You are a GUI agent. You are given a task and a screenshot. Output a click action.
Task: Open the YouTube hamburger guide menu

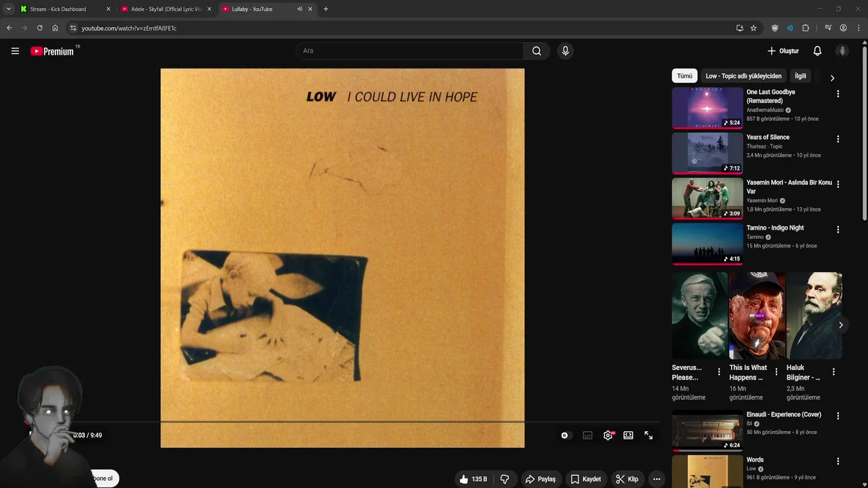[15, 51]
